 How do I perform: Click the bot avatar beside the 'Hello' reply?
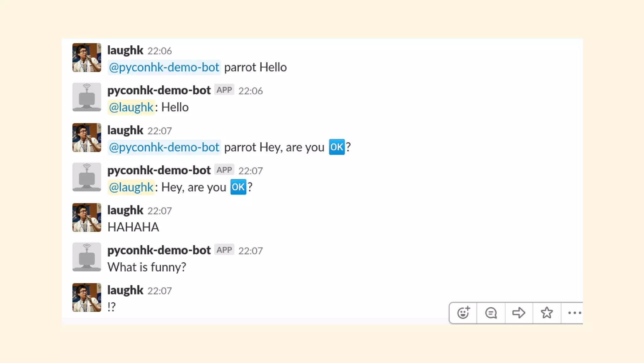click(87, 97)
